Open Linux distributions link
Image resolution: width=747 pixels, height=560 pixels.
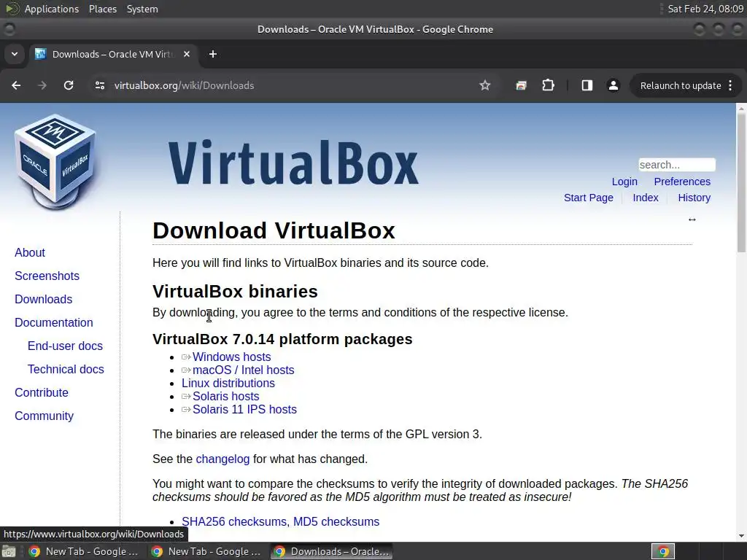228,383
